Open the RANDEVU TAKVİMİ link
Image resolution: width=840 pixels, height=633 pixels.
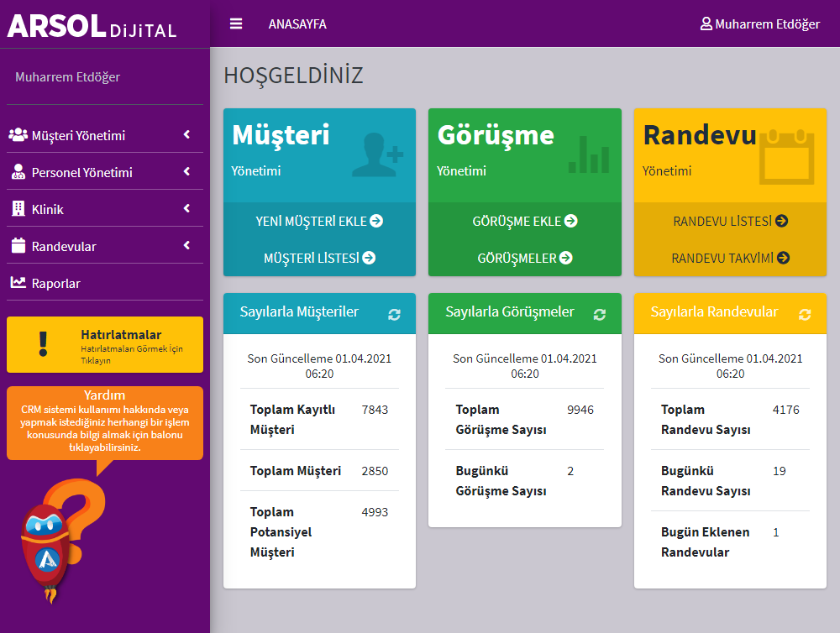tap(730, 259)
